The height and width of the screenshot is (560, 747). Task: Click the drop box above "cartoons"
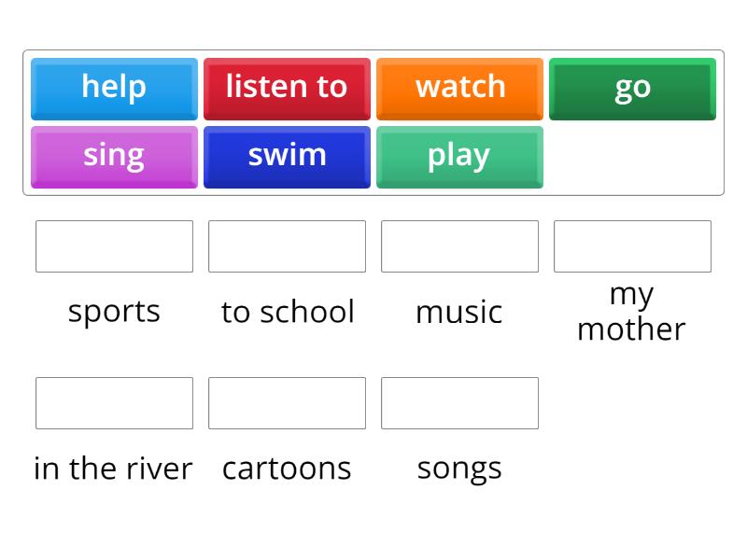(287, 403)
